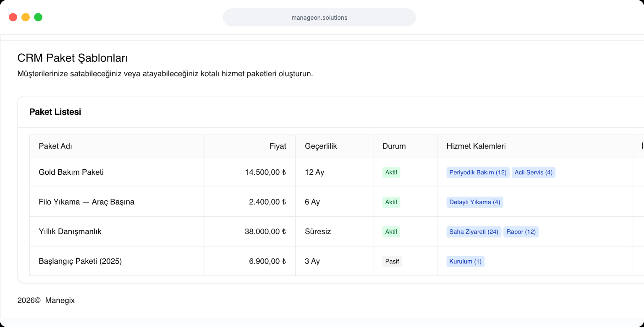Image resolution: width=644 pixels, height=327 pixels.
Task: Click the 3 Ay validity cell
Action: [x=334, y=261]
